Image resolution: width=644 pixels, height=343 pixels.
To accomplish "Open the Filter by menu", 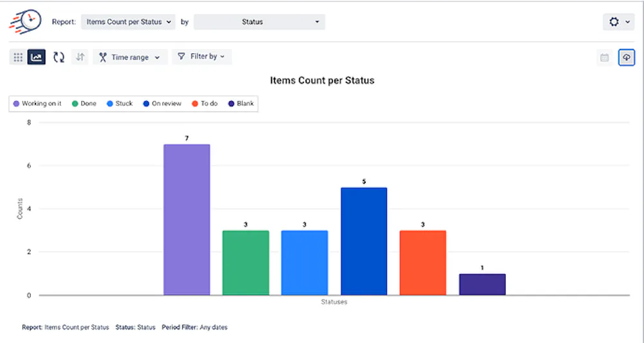I will click(x=202, y=57).
